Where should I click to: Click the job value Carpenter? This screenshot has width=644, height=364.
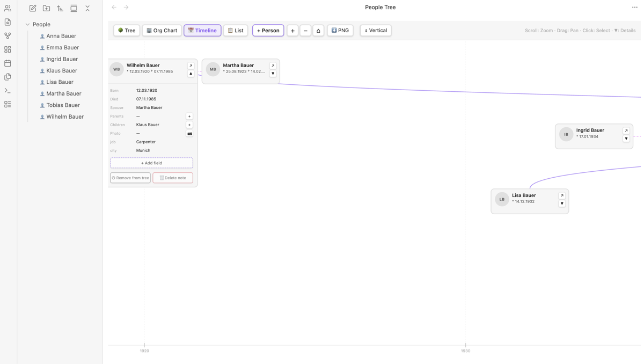146,142
